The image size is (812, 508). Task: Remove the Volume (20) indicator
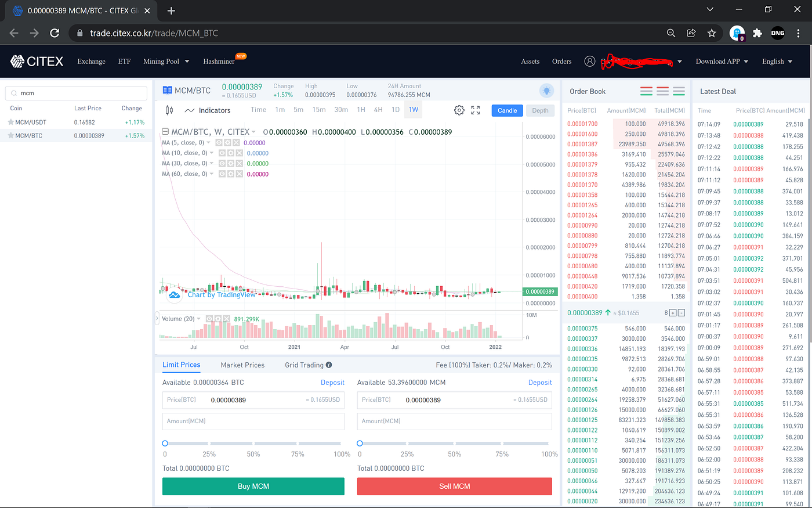pyautogui.click(x=226, y=319)
